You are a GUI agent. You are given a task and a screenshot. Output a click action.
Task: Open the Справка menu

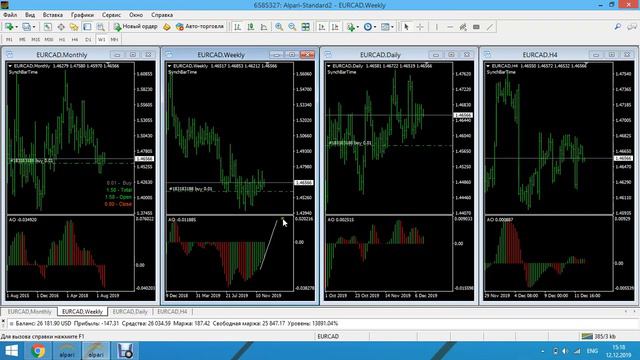162,15
